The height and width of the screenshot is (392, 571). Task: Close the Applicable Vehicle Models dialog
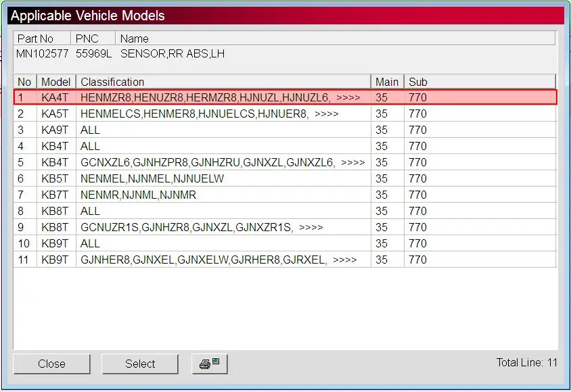[x=51, y=364]
